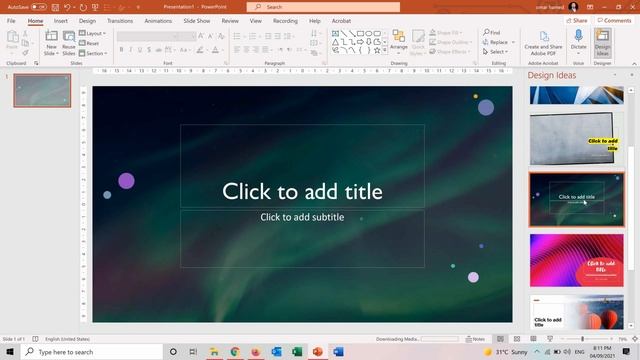This screenshot has height=360, width=640.
Task: Toggle Underline formatting
Action: click(x=140, y=50)
